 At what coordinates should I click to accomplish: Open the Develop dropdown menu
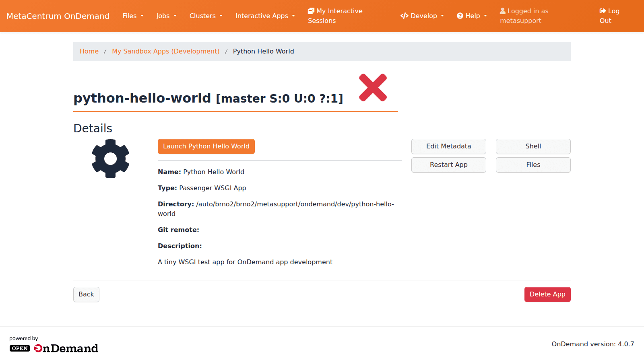pos(422,16)
